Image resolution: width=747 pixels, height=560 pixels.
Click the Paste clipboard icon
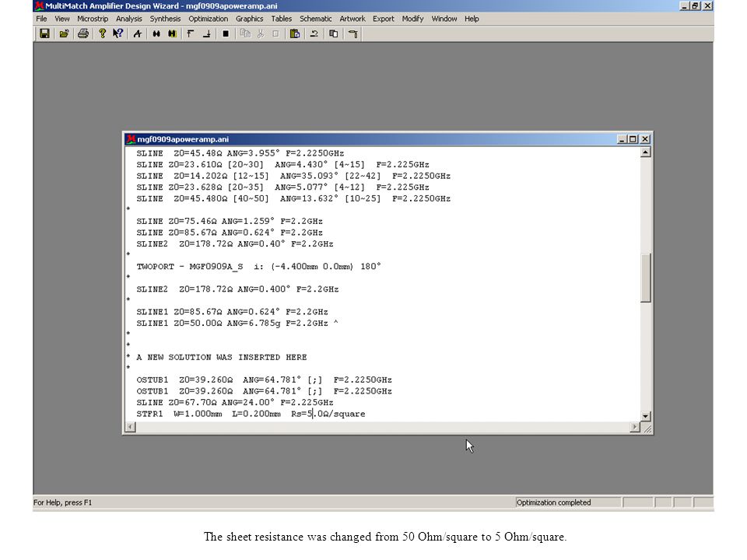(295, 33)
